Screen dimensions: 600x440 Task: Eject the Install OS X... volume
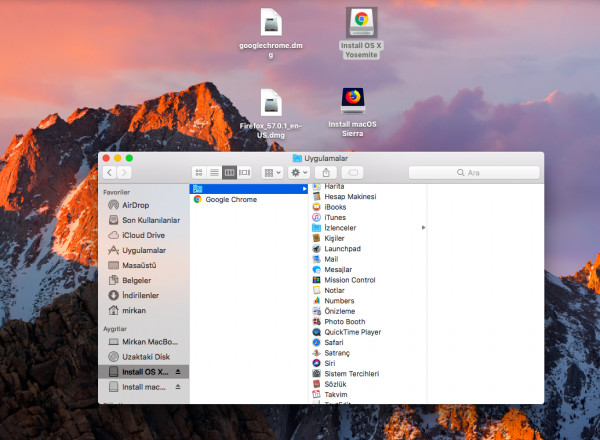pos(178,372)
